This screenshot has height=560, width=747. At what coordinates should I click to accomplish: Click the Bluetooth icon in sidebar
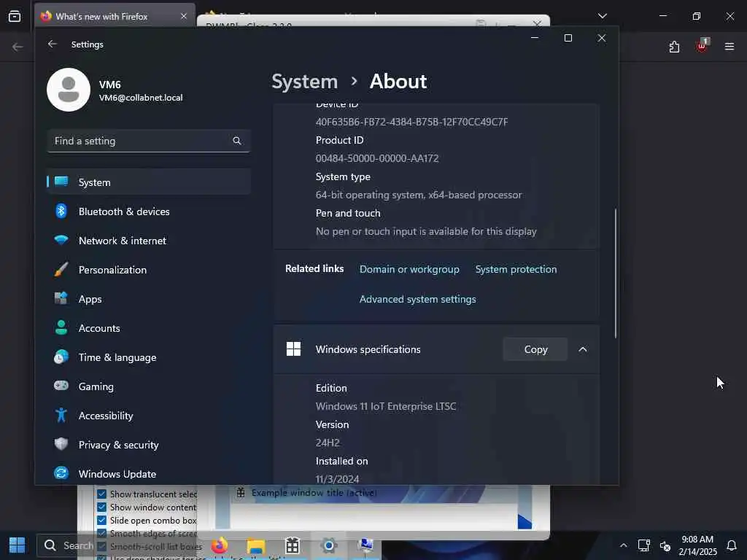[61, 211]
